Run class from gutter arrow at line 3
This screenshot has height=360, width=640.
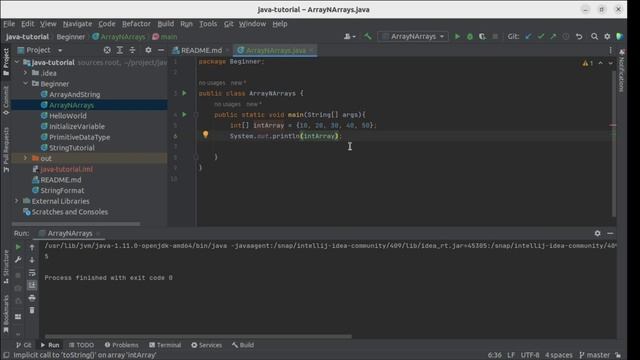[x=184, y=93]
